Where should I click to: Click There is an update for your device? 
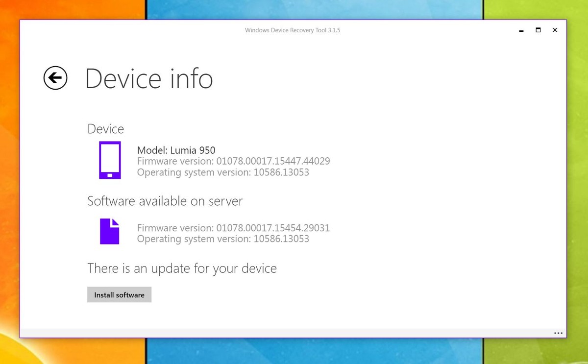[182, 268]
